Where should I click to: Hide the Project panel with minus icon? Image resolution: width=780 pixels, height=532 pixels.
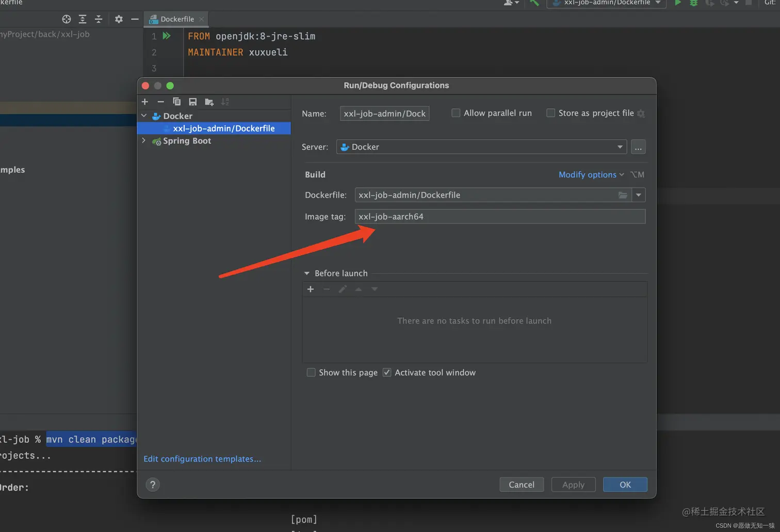[135, 19]
